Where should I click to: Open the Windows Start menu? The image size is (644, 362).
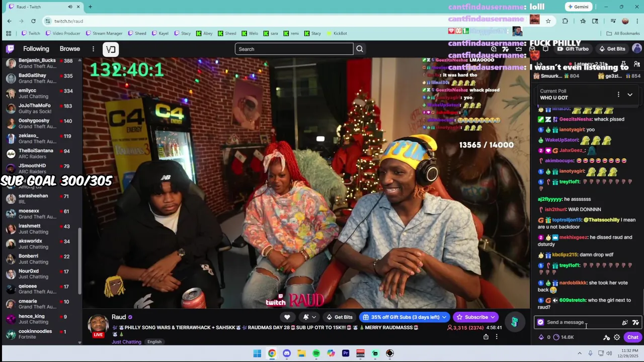(257, 353)
